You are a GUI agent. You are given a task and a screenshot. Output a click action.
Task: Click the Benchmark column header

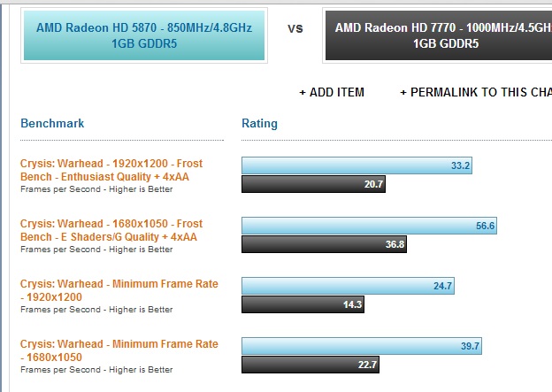pos(52,123)
